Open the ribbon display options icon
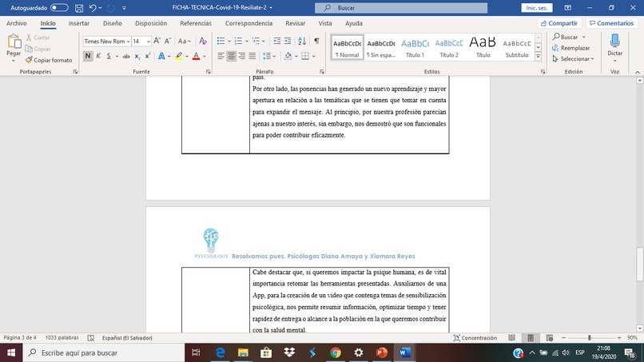This screenshot has width=644, height=362. 567,8
